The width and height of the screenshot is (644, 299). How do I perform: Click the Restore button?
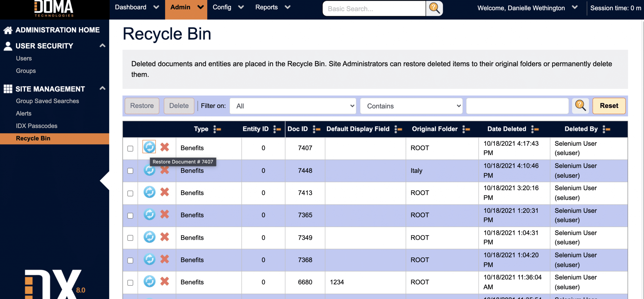click(x=142, y=106)
